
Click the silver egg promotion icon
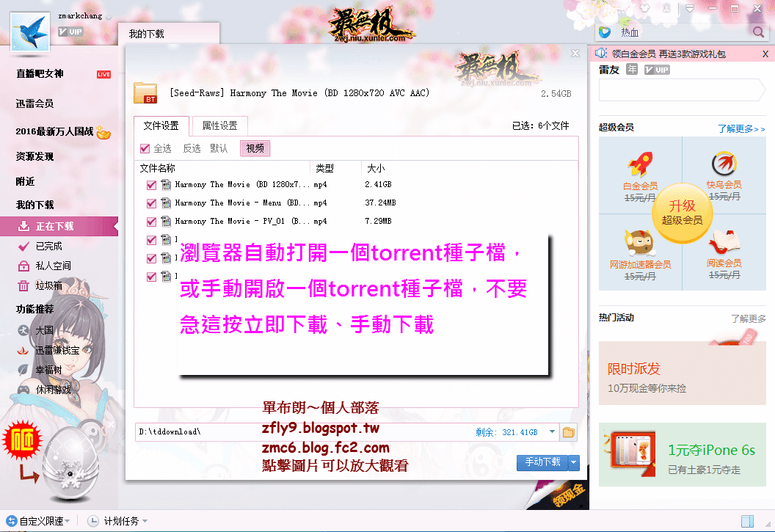click(x=70, y=464)
